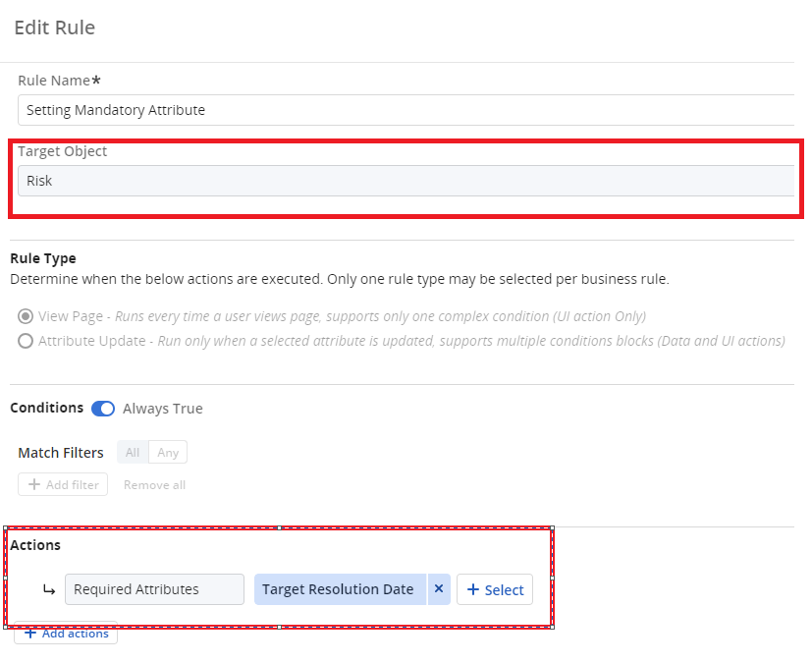Open the Required Attributes action dropdown
This screenshot has width=812, height=663.
[x=154, y=589]
